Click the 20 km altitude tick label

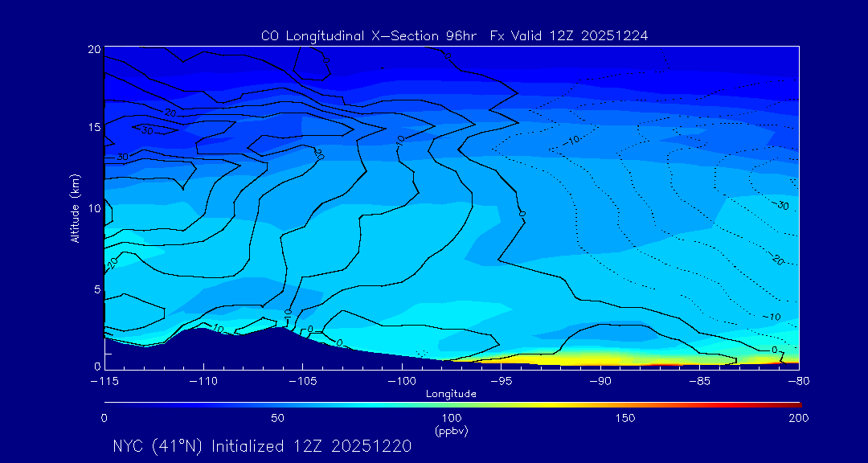92,49
